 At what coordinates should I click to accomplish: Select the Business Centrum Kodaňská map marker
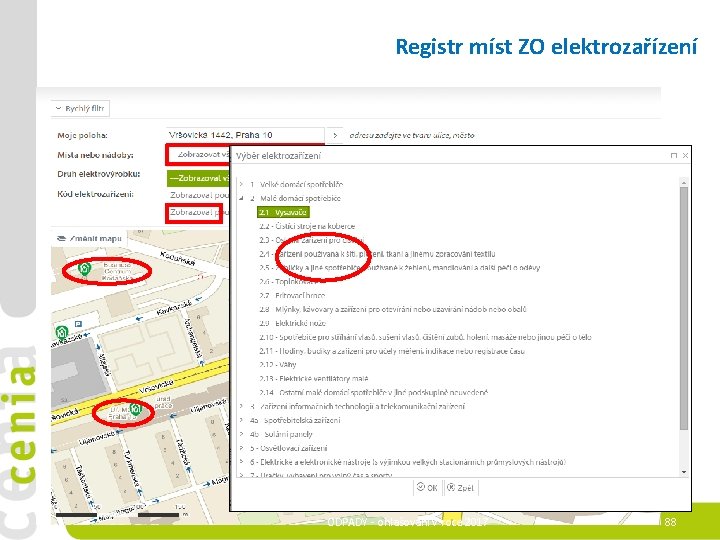[x=84, y=269]
